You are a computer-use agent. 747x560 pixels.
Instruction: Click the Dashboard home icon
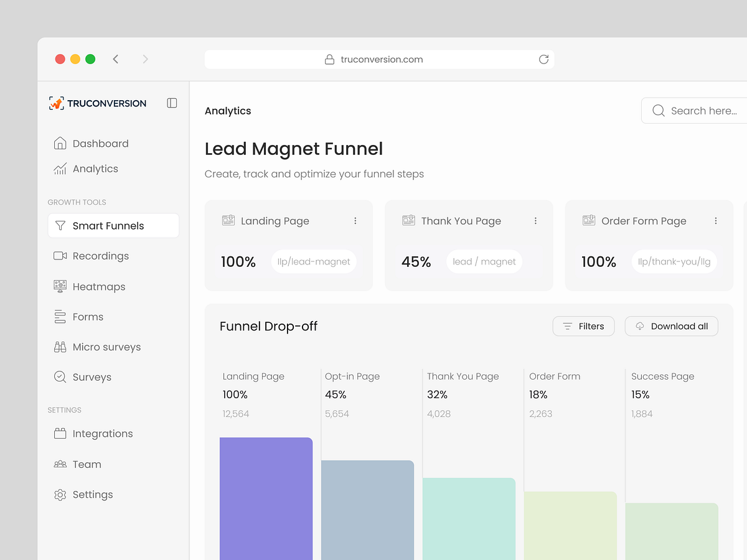(60, 143)
